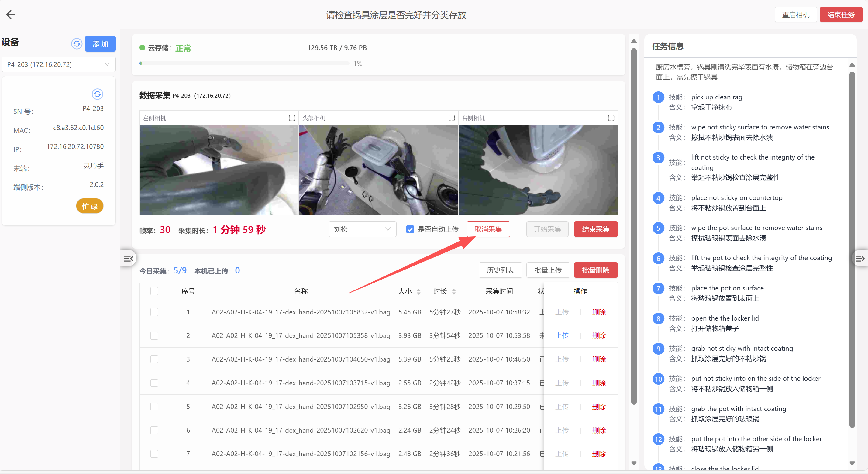Sort by duration column arrows
Image resolution: width=868 pixels, height=474 pixels.
coord(454,291)
